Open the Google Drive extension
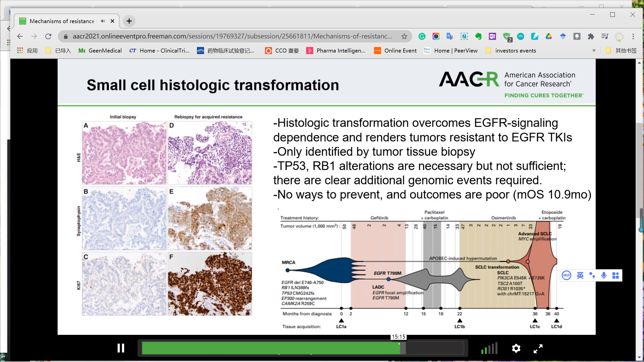This screenshot has height=362, width=644. pyautogui.click(x=549, y=36)
